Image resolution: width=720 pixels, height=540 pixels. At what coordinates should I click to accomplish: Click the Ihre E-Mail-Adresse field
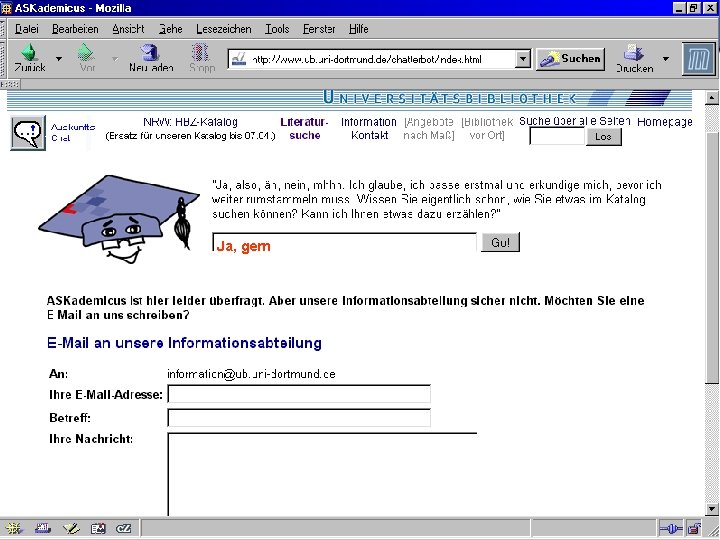[x=299, y=394]
